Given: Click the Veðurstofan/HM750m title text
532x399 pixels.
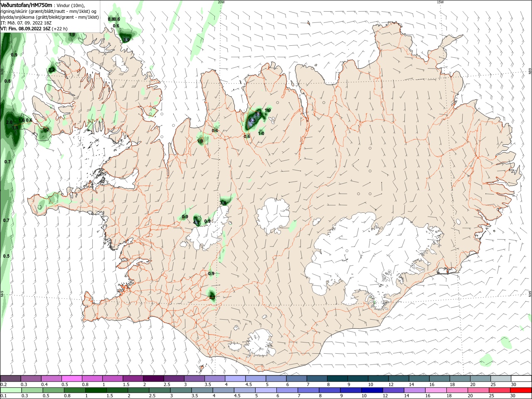Looking at the screenshot, I should click(26, 5).
